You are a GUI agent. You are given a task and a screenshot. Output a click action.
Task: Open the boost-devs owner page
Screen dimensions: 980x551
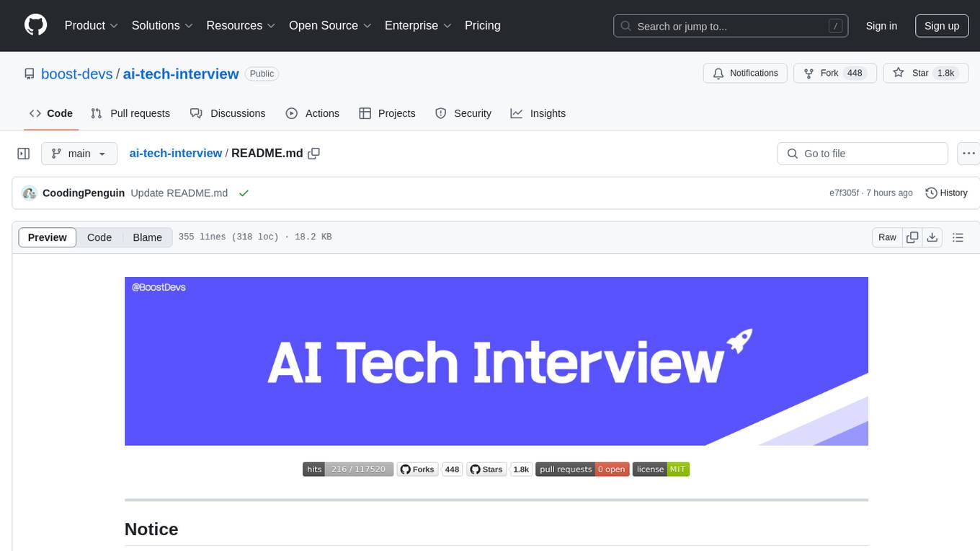click(x=77, y=74)
